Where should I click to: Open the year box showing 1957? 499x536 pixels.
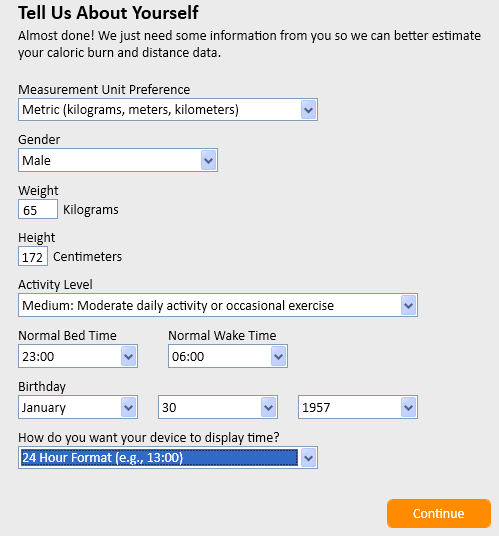coord(358,407)
